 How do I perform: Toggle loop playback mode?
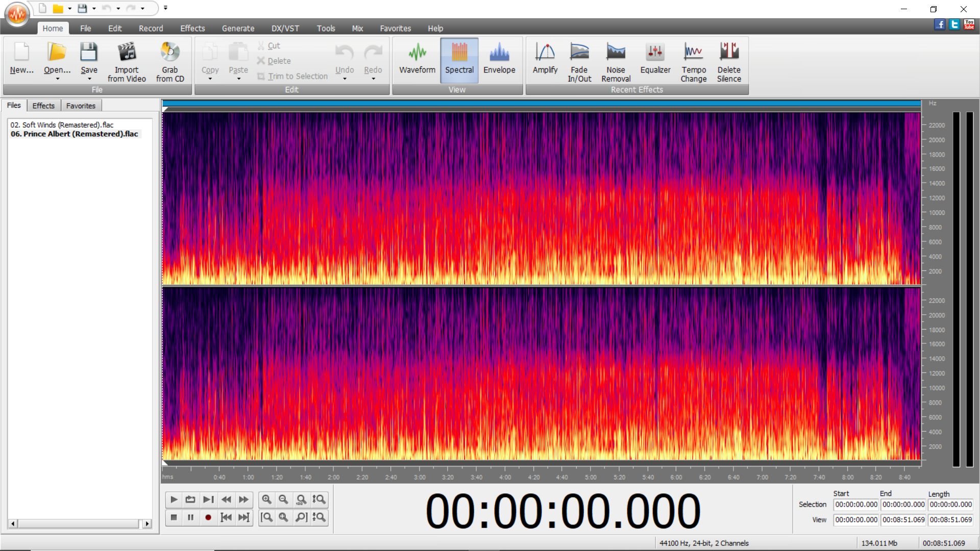[190, 499]
